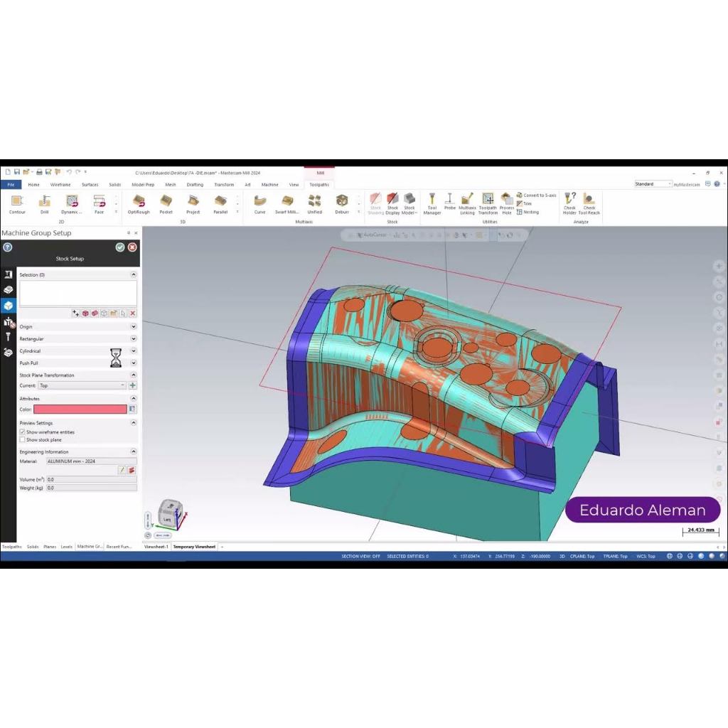The image size is (728, 728).
Task: Collapse the Attributes section
Action: (x=133, y=398)
